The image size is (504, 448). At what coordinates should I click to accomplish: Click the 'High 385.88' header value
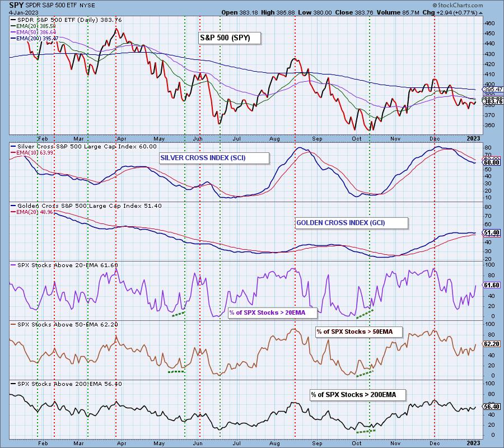pos(278,13)
